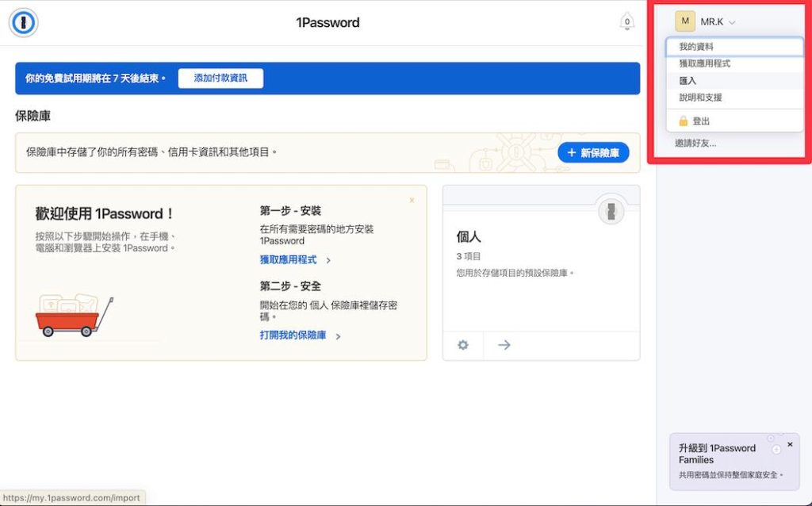Select 獲取應用程式 from account menu

[x=734, y=63]
